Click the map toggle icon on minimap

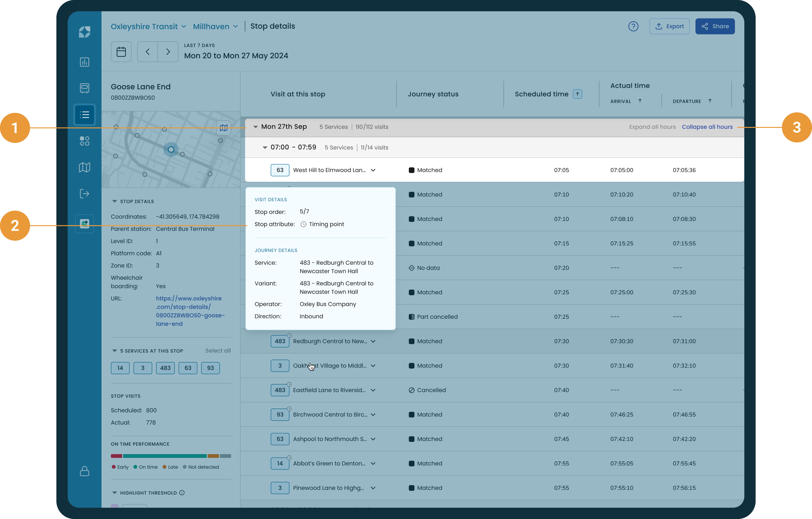(224, 128)
